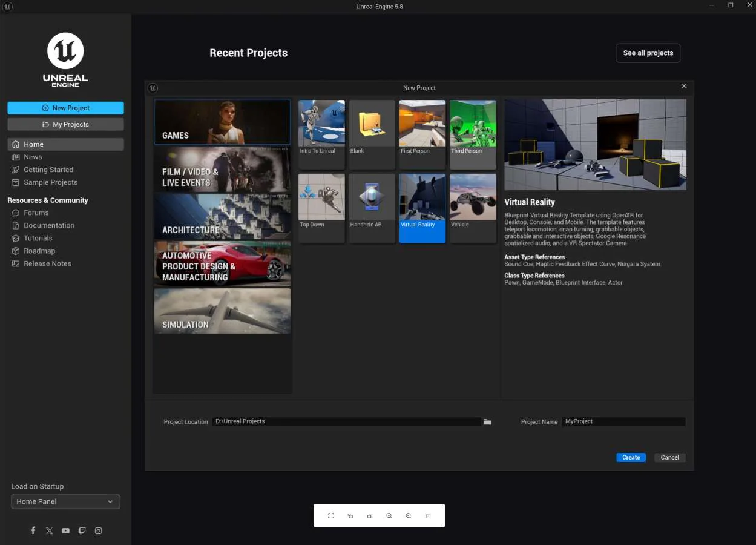
Task: Choose the Handheld AR template
Action: [372, 208]
